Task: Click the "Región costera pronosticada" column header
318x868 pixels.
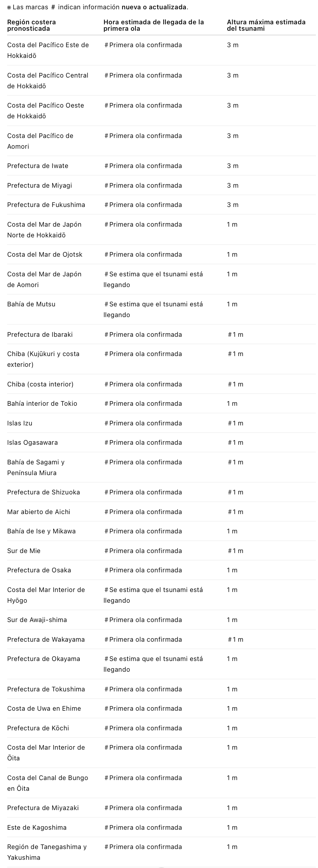Action: pyautogui.click(x=31, y=25)
